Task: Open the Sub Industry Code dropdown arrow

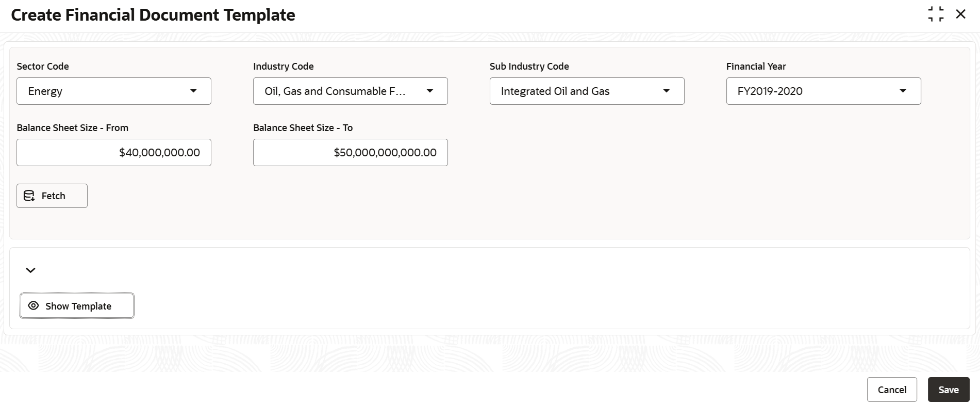Action: coord(667,91)
